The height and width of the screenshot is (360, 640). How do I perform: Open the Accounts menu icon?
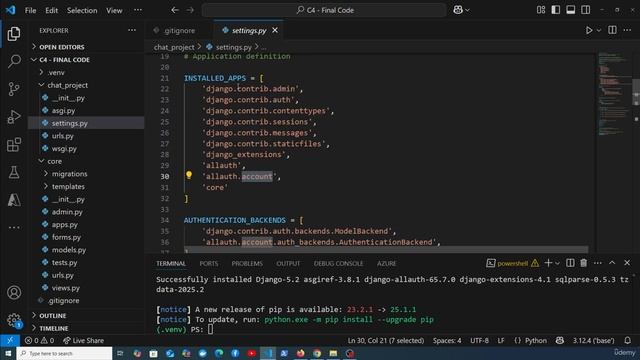coord(13,293)
